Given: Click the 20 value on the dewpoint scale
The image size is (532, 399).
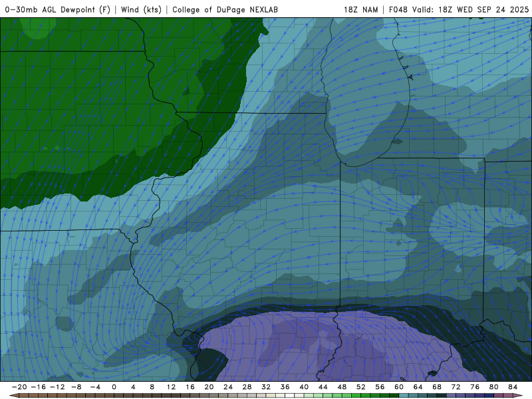Looking at the screenshot, I should click(x=209, y=387).
